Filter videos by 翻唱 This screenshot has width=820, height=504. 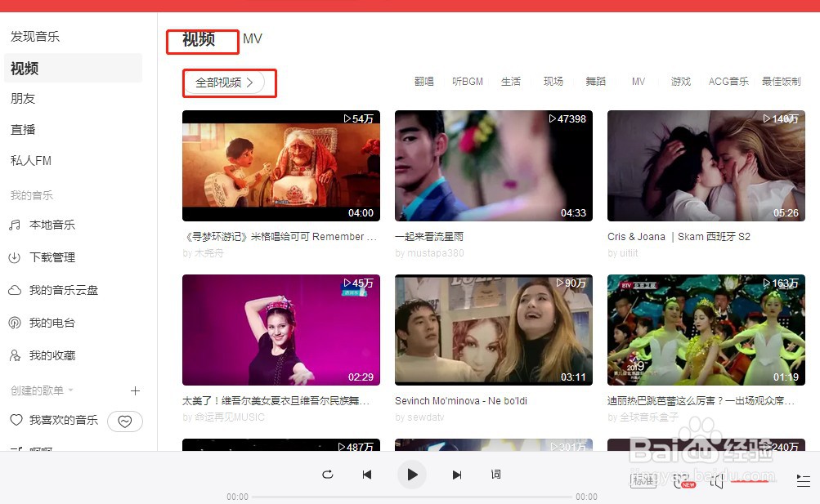pos(424,82)
